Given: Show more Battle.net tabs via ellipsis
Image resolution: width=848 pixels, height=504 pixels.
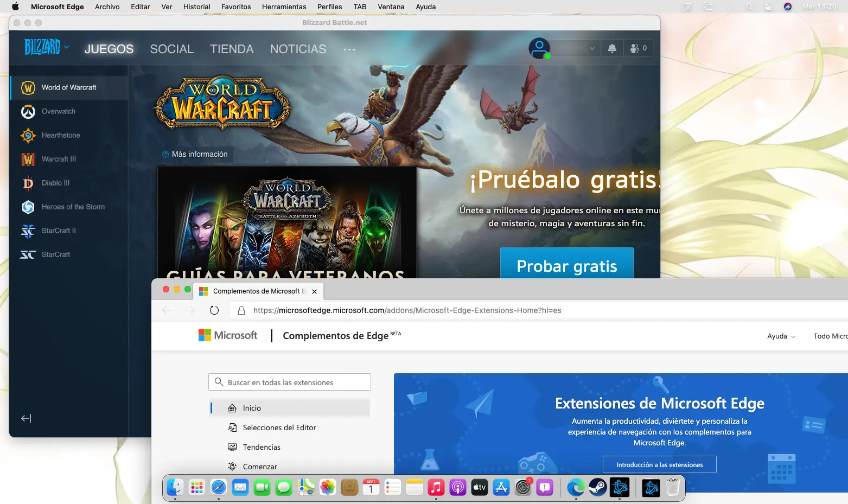Looking at the screenshot, I should point(349,49).
